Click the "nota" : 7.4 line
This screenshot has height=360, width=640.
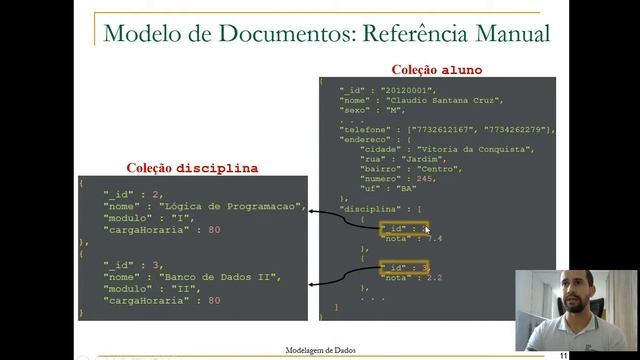click(x=411, y=239)
